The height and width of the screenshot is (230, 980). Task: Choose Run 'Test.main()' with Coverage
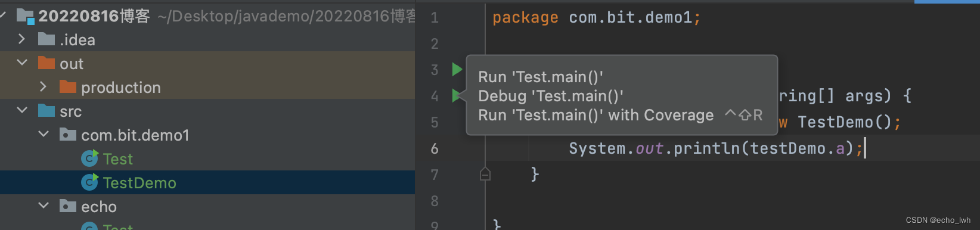coord(596,115)
